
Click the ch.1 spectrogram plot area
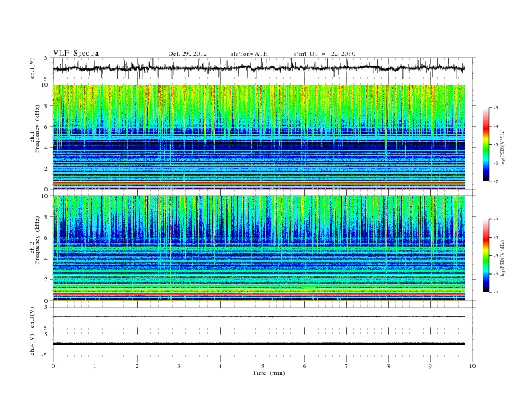coord(259,137)
